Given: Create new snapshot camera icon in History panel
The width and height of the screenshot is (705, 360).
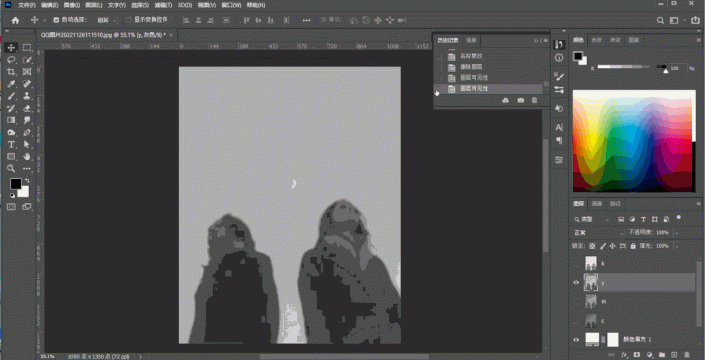Looking at the screenshot, I should 521,101.
